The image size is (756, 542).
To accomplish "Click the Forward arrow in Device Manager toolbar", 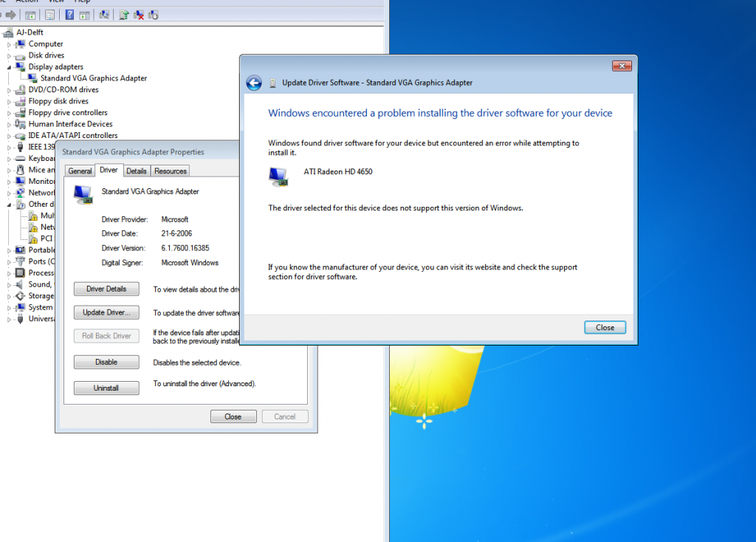I will pos(10,15).
